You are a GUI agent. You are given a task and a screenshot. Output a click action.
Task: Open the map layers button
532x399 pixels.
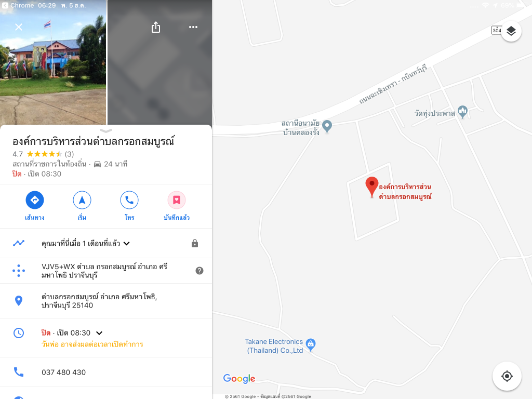[x=511, y=31]
